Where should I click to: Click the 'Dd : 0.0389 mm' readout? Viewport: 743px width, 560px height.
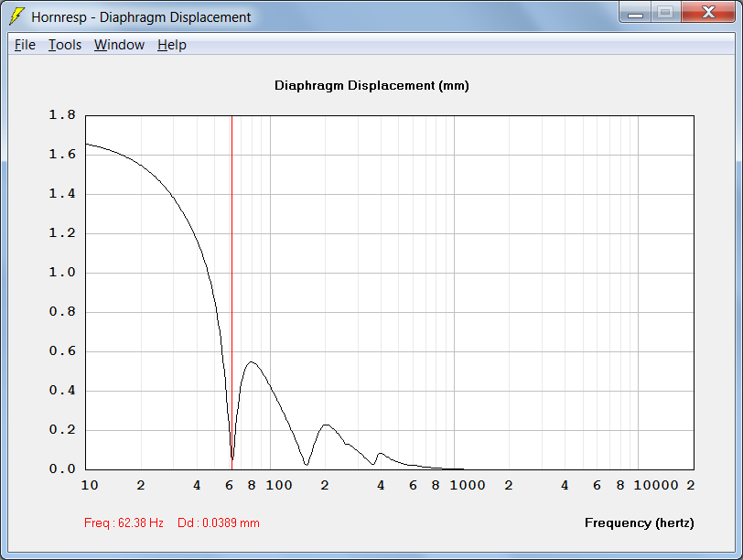pos(219,523)
